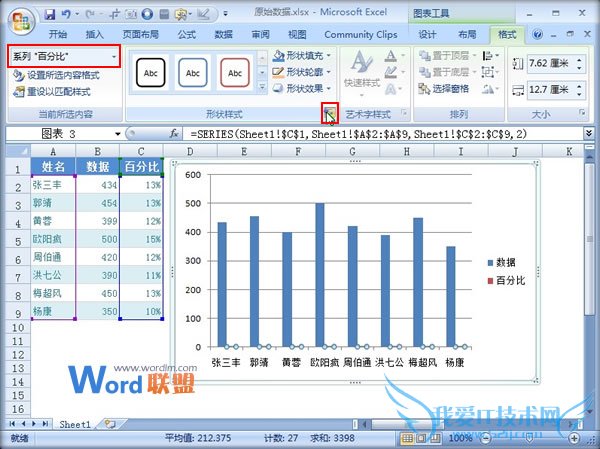Switch to chart tools 设计 tab
Image resolution: width=600 pixels, height=449 pixels.
tap(427, 35)
